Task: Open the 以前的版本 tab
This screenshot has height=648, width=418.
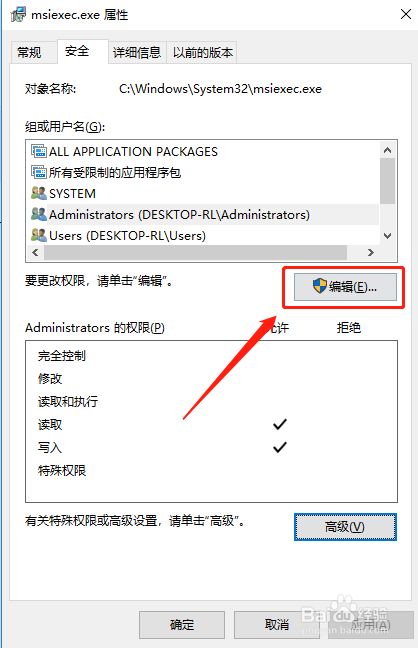Action: pos(202,52)
